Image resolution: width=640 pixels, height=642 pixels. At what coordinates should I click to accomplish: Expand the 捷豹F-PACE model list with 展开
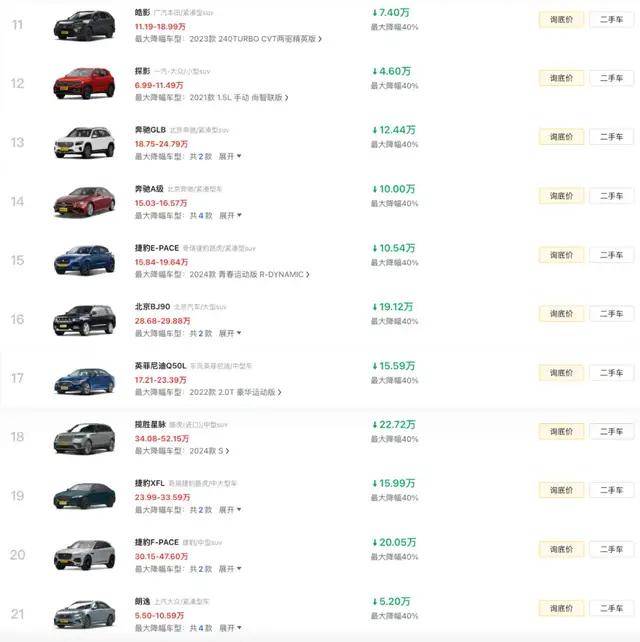230,569
